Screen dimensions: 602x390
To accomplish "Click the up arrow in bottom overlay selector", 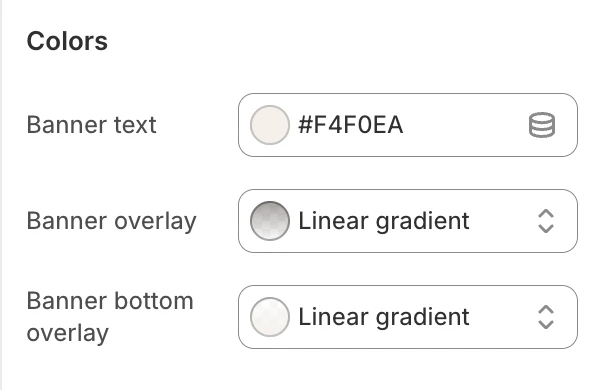I will click(x=546, y=309).
